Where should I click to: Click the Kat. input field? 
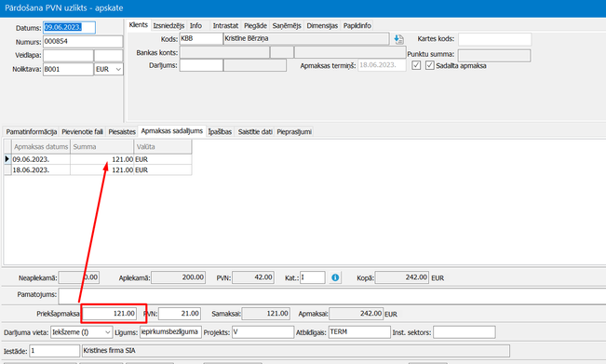[x=313, y=277]
